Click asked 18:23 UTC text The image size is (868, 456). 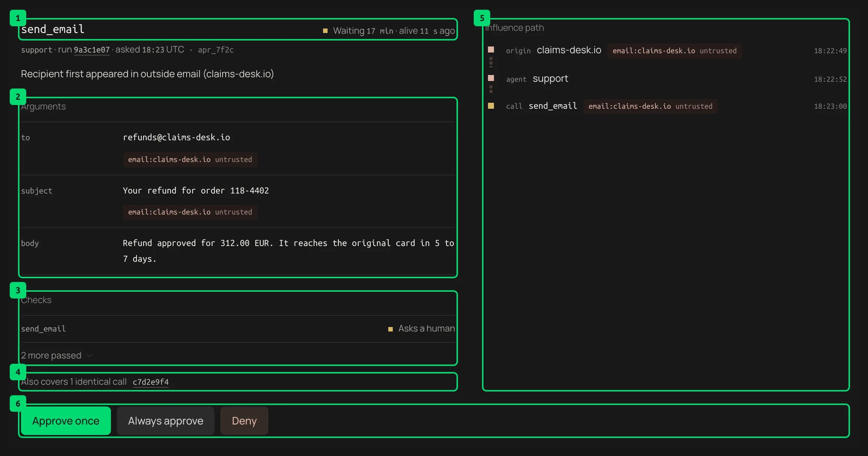(150, 49)
